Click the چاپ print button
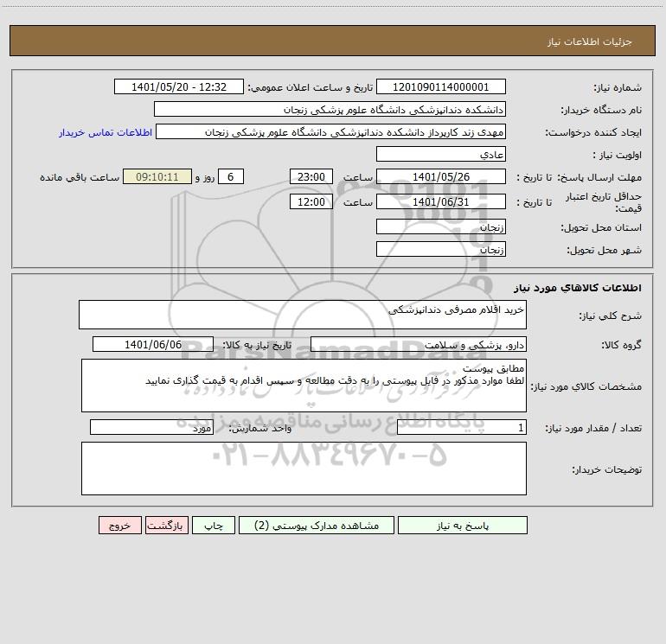666x644 pixels. click(x=214, y=526)
